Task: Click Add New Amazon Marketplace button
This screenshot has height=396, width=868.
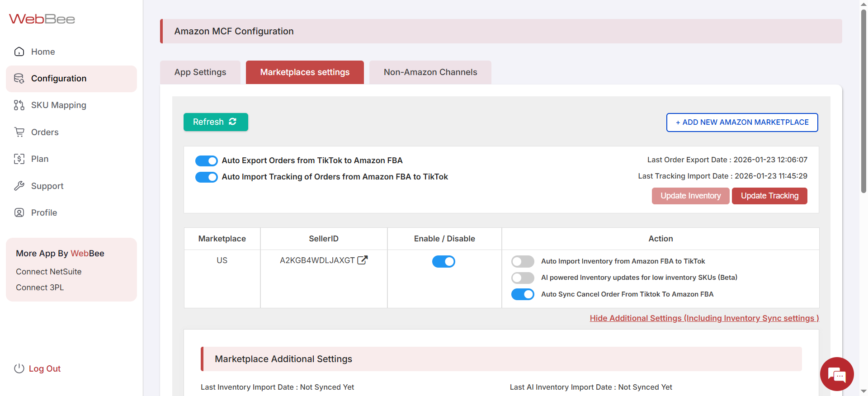Action: [x=742, y=123]
